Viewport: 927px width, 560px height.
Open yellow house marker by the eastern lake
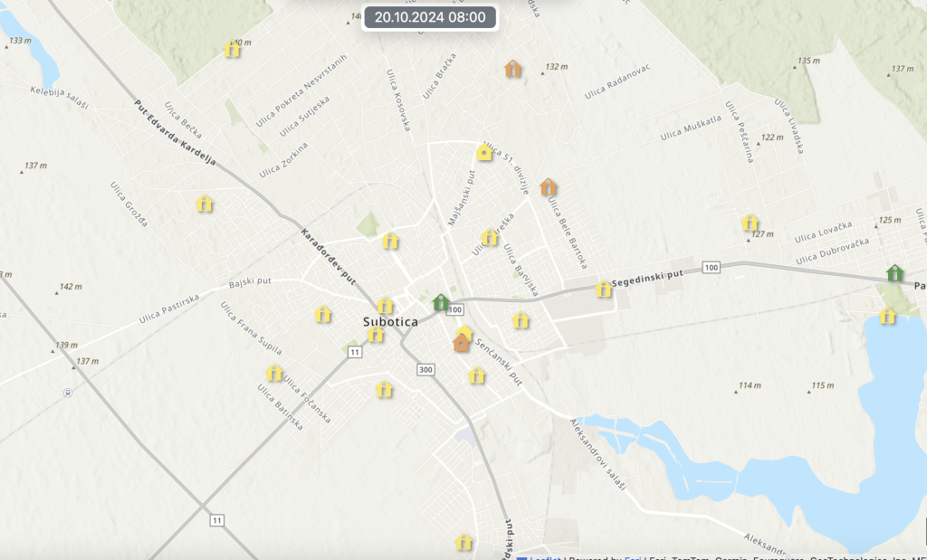[x=887, y=316]
